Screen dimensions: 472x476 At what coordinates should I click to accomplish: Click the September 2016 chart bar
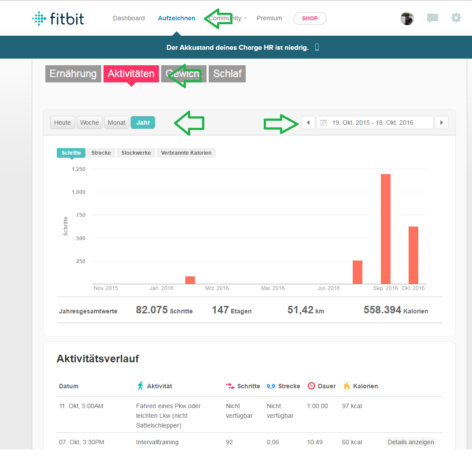(x=385, y=229)
